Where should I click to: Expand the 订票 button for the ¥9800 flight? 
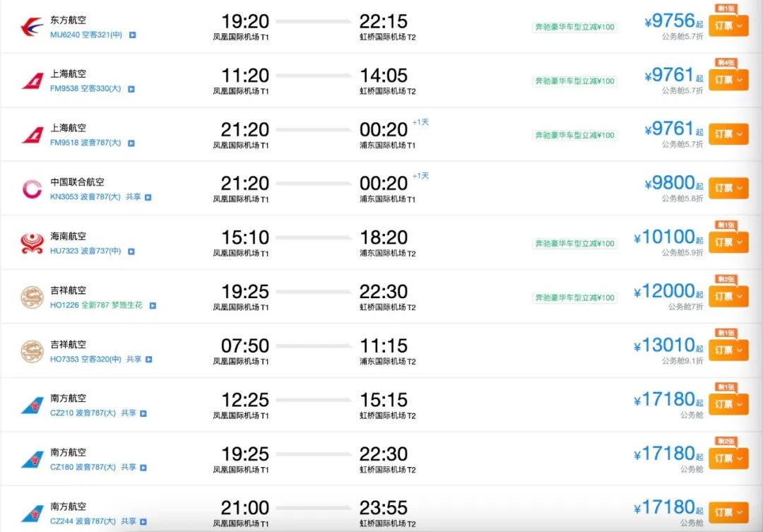point(728,188)
